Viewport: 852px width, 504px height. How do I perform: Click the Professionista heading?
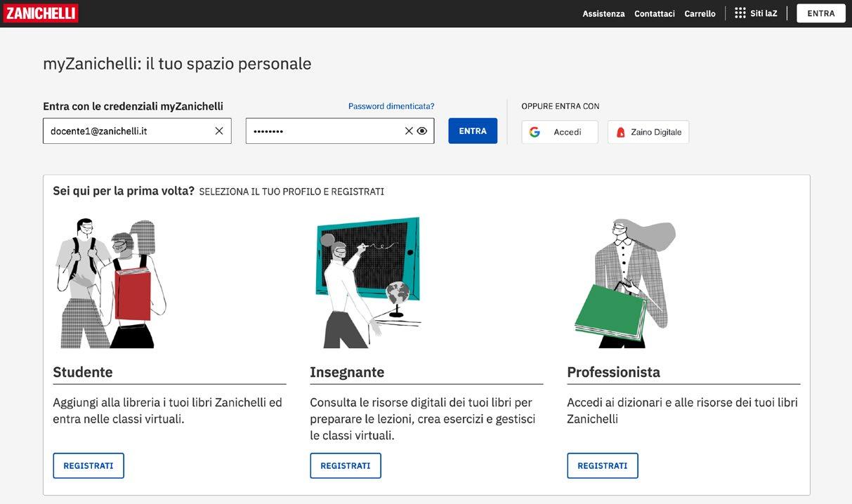614,372
